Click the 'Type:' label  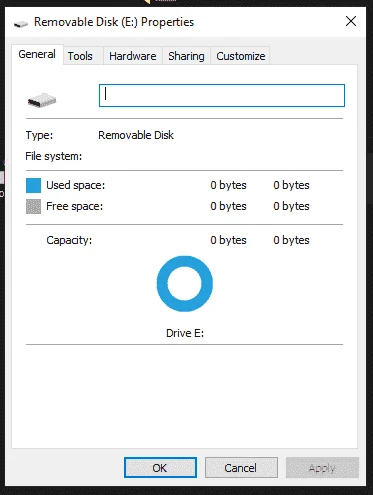click(39, 135)
